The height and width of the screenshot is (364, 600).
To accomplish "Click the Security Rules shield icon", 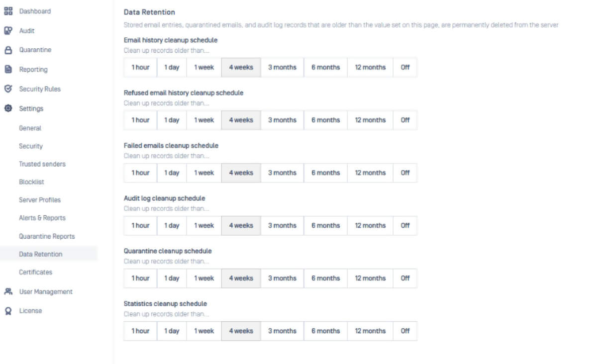I will pyautogui.click(x=7, y=89).
